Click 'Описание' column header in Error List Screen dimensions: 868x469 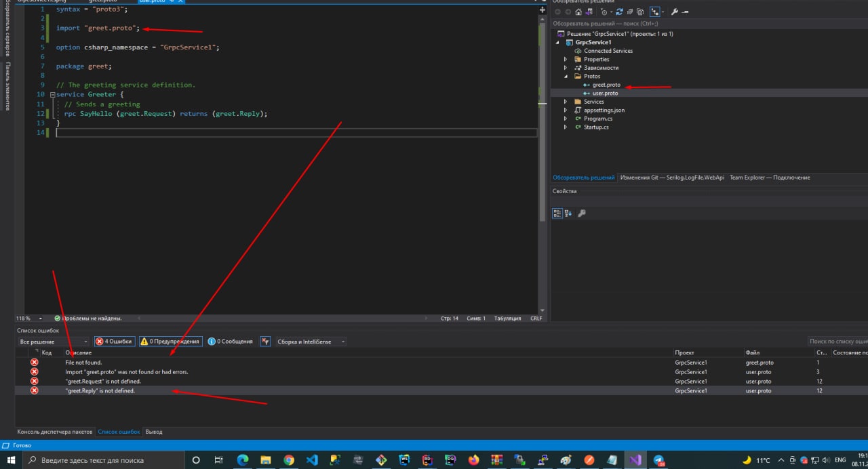(79, 352)
